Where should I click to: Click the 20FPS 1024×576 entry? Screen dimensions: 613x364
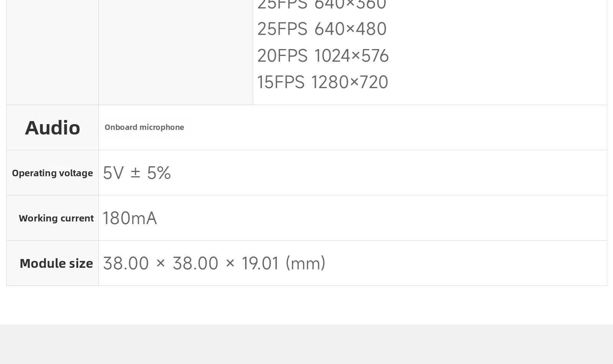click(x=323, y=56)
